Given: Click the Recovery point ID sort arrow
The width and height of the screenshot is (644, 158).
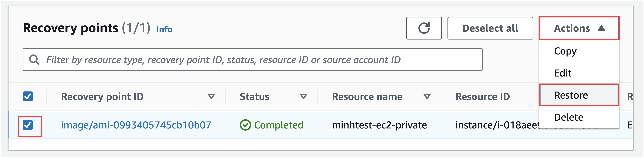Looking at the screenshot, I should pos(211,96).
